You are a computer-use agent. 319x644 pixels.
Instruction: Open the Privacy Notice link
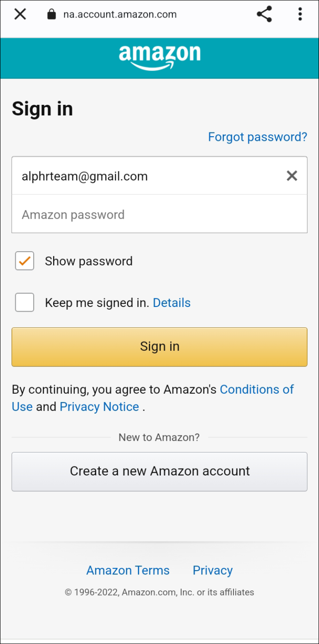tap(99, 407)
